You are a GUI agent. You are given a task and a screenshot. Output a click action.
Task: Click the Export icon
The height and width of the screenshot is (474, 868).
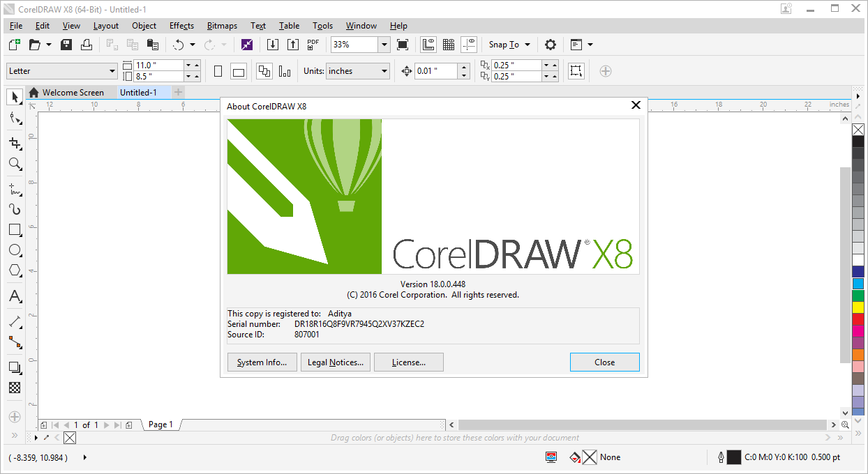(x=293, y=45)
